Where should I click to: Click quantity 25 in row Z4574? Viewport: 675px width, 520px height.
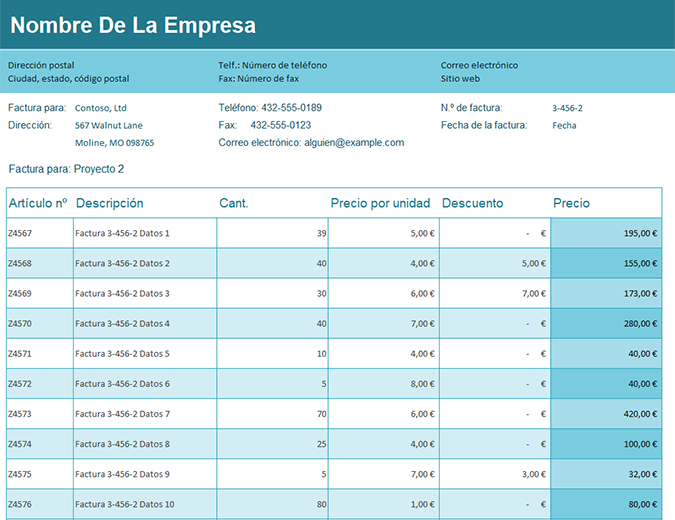pos(322,444)
